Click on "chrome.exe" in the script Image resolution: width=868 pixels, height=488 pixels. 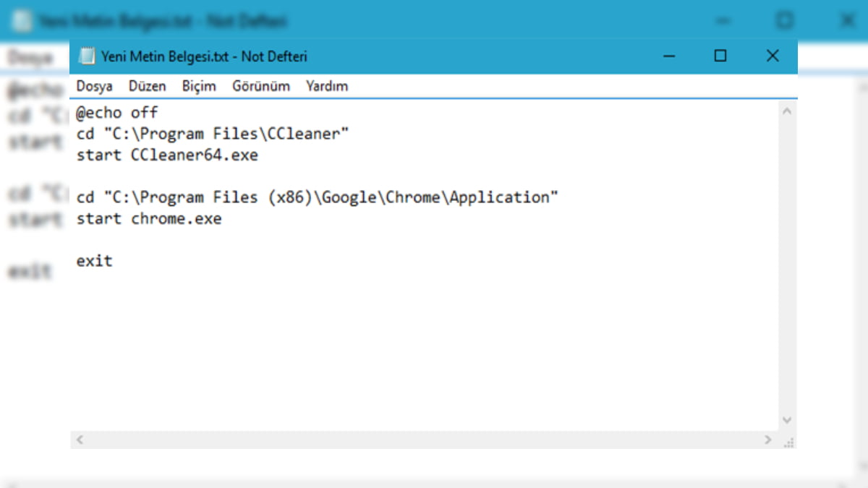tap(176, 219)
